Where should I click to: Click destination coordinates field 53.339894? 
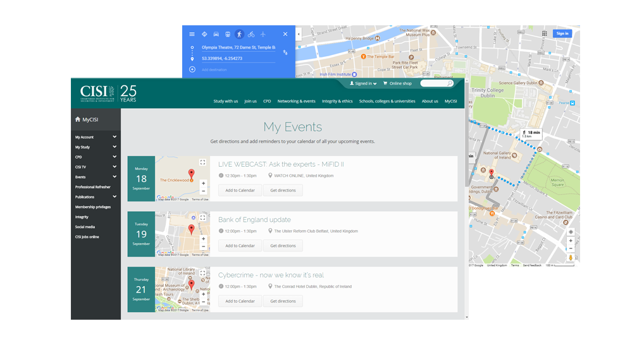[x=238, y=58]
